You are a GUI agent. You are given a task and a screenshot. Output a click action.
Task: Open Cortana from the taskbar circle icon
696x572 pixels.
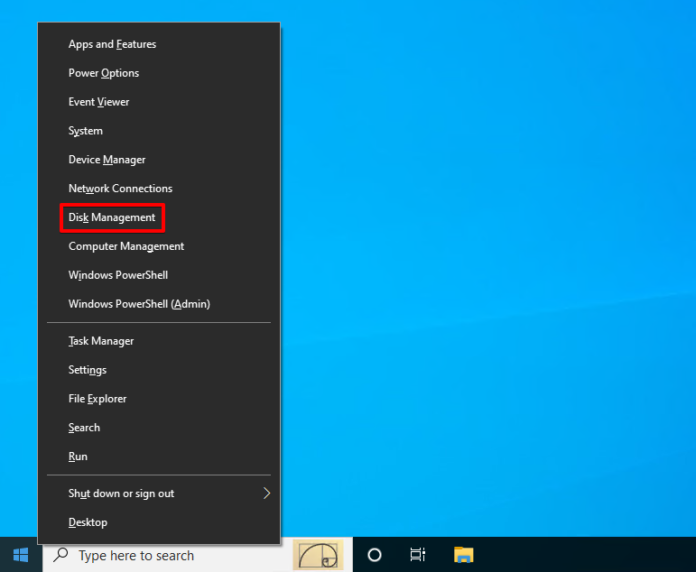pos(374,555)
